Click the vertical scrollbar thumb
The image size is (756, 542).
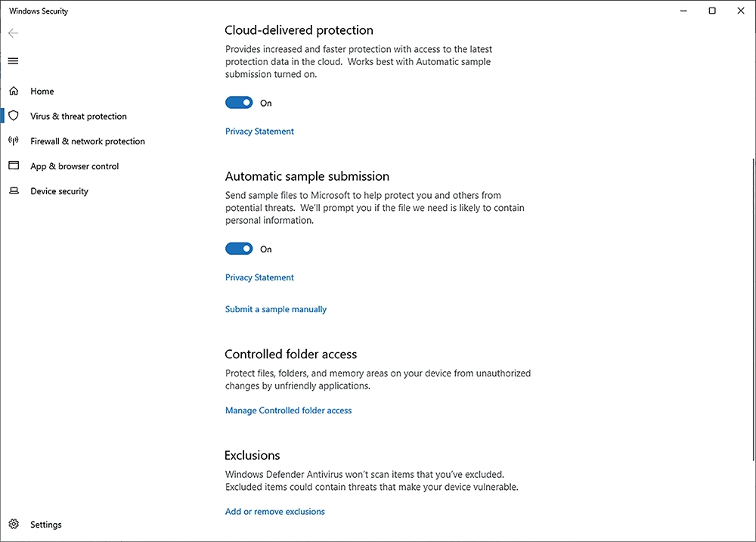coord(753,308)
